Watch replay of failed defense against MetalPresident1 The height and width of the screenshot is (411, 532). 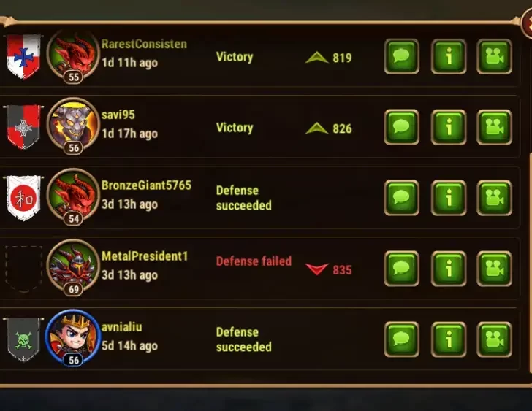tap(494, 269)
